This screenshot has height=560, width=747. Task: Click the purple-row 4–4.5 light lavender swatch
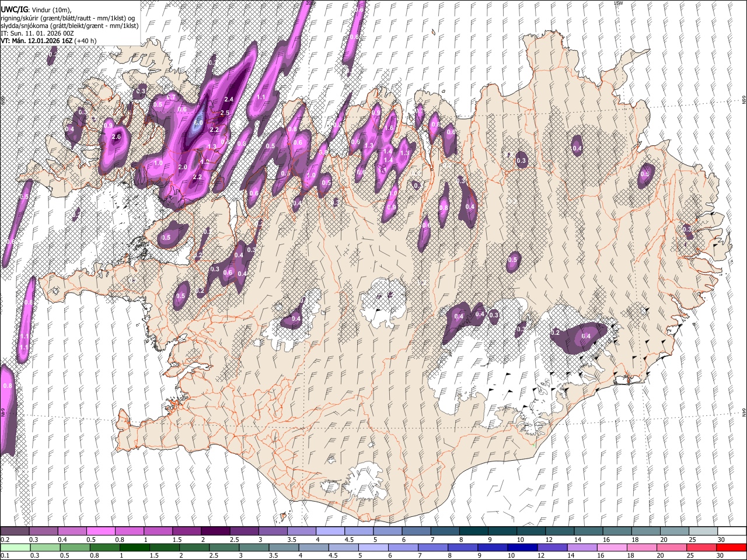pyautogui.click(x=330, y=531)
